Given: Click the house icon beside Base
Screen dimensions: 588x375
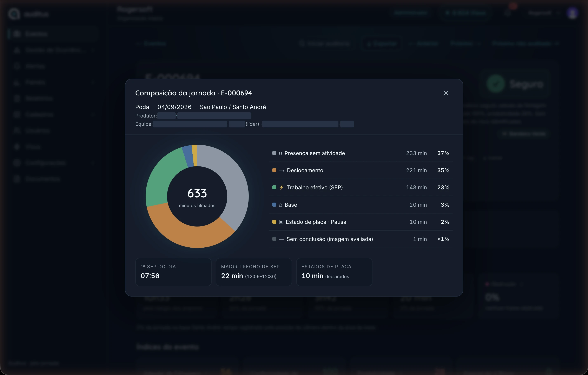Looking at the screenshot, I should coord(280,205).
